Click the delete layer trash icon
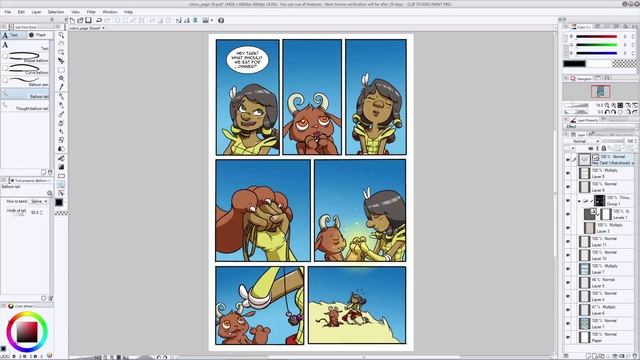640x360 pixels. point(634,356)
